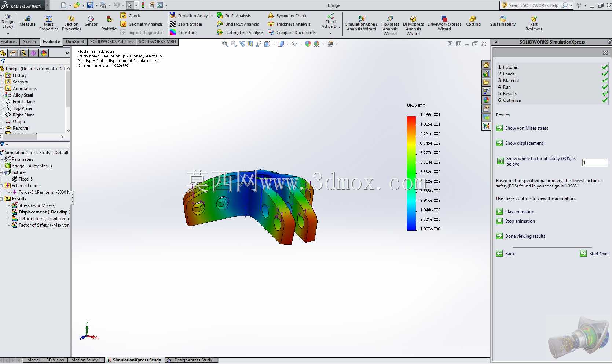Expand more FeatureManager tabs chevron
The image size is (612, 364).
pyautogui.click(x=67, y=53)
